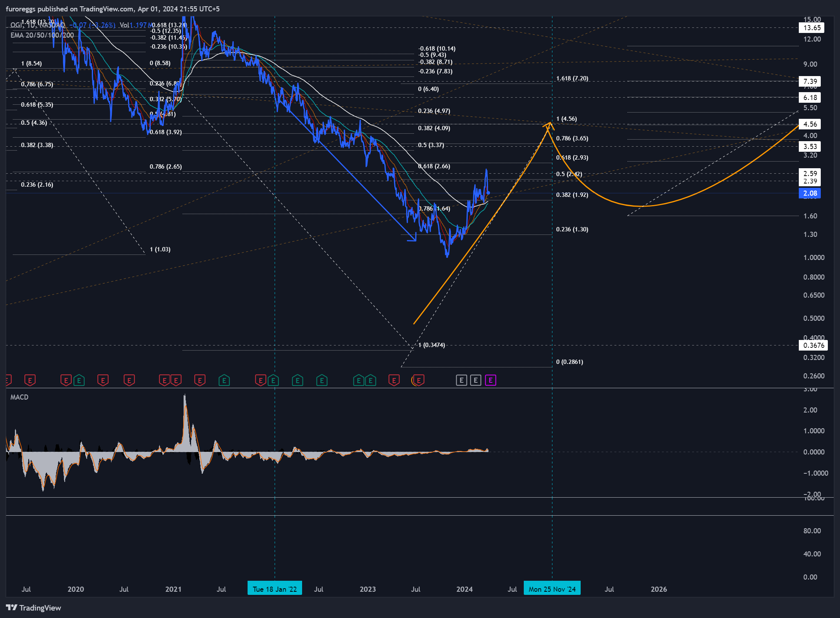The image size is (840, 618).
Task: Click the 2024 year label on time axis
Action: 465,589
